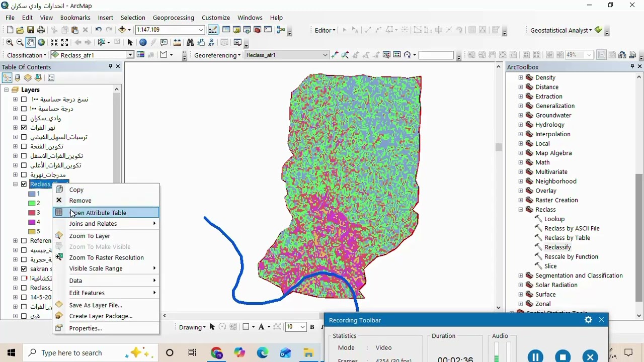Click the Full Extent globe icon

click(x=41, y=42)
